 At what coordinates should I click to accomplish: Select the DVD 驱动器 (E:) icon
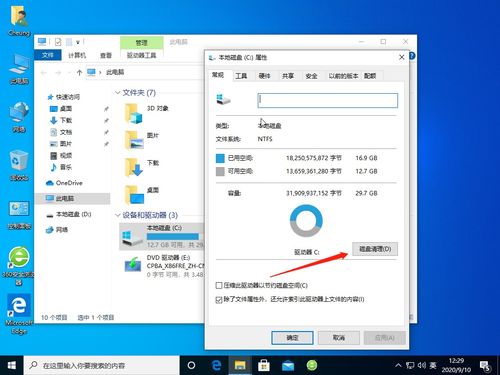(x=133, y=265)
